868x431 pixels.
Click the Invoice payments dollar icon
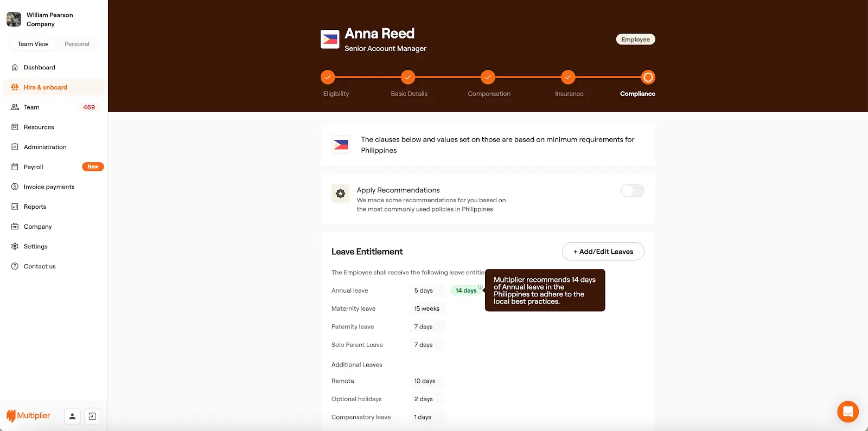click(15, 186)
